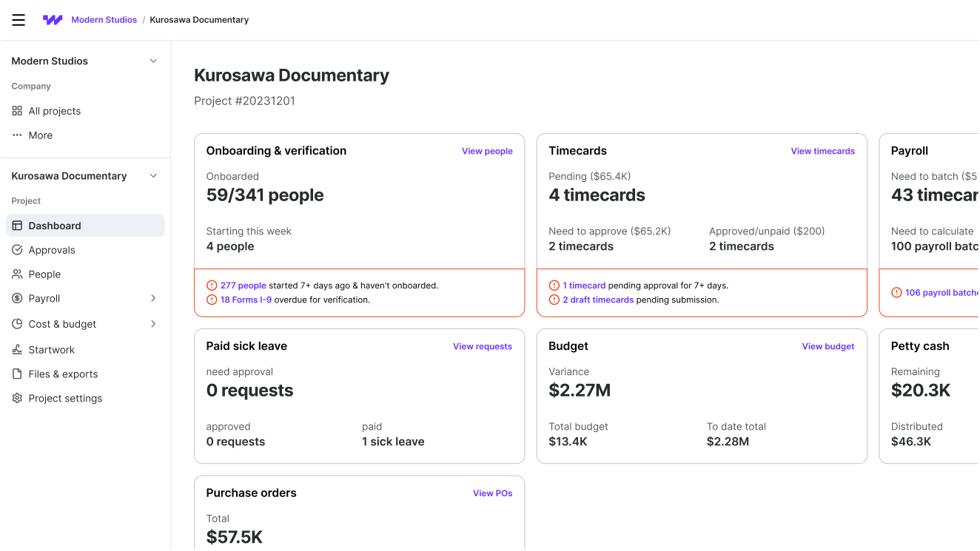Open the 106 payroll batches link
980x551 pixels.
pyautogui.click(x=942, y=293)
